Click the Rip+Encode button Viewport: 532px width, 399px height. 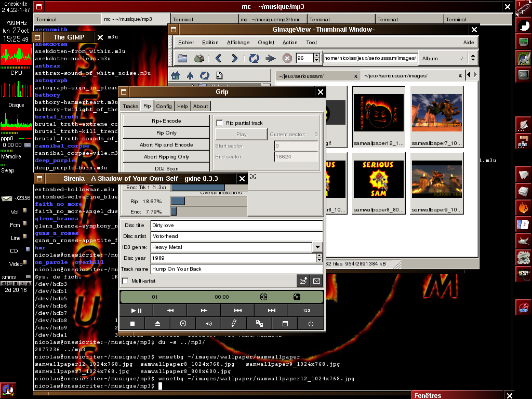pyautogui.click(x=166, y=121)
